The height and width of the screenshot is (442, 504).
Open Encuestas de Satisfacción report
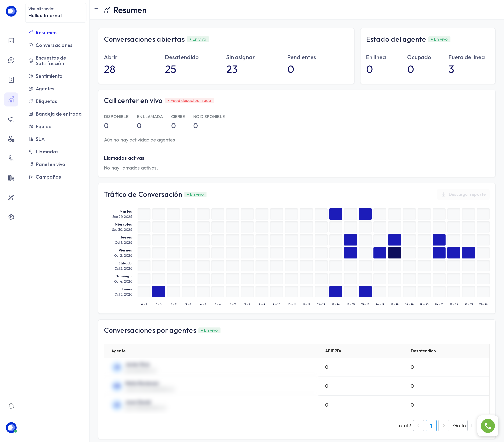pos(51,61)
